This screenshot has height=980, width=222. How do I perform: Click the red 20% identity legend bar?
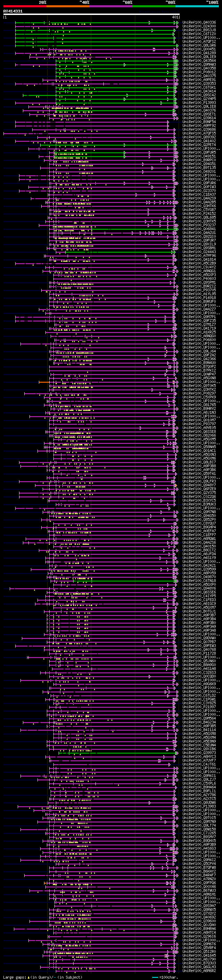click(x=25, y=6)
